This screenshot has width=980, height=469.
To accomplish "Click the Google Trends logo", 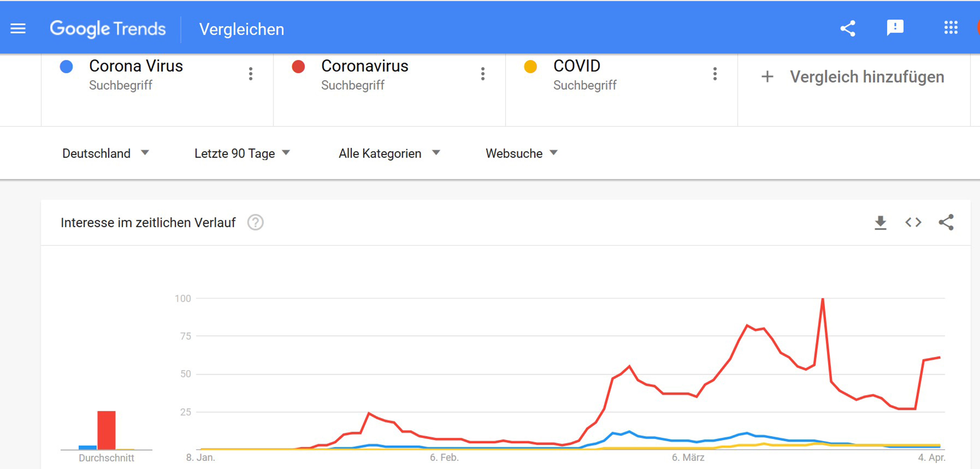I will [x=108, y=29].
